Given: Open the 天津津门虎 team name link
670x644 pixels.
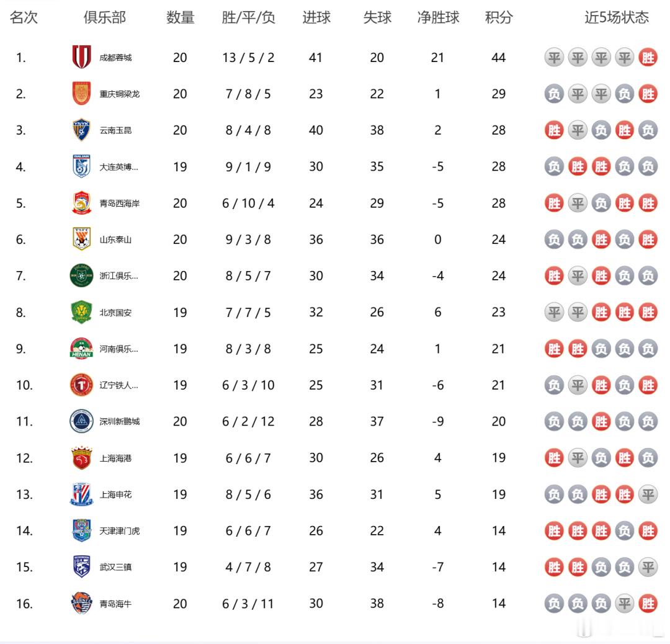Looking at the screenshot, I should [120, 530].
